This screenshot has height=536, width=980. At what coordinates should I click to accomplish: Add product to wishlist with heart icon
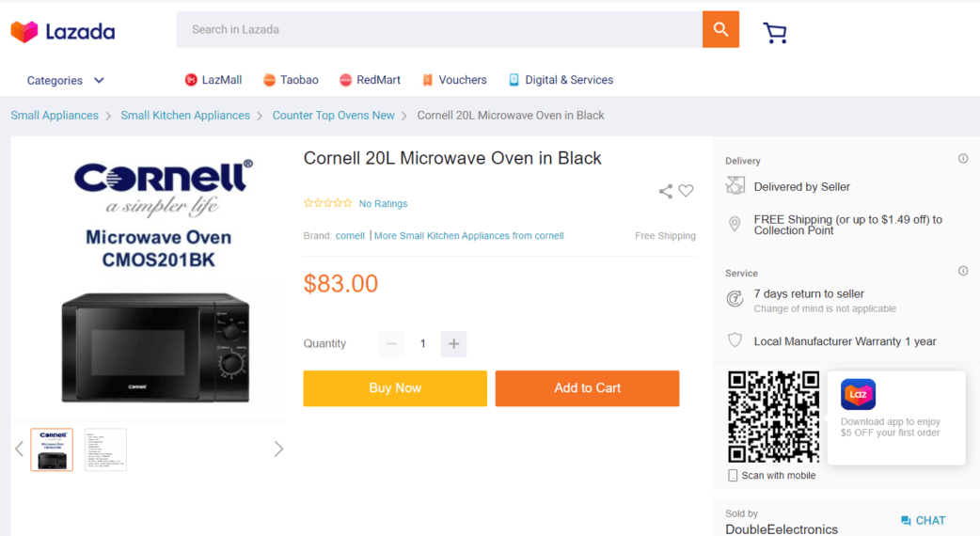tap(687, 191)
